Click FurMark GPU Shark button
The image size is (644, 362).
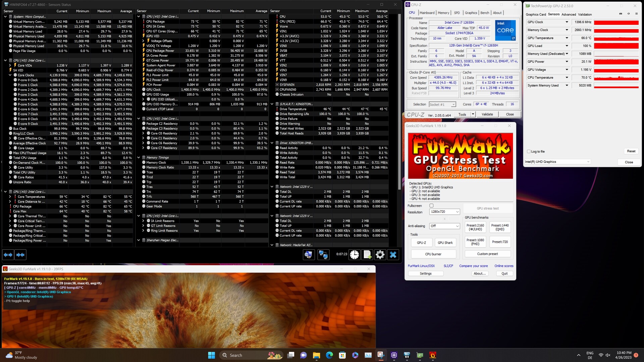coord(445,243)
